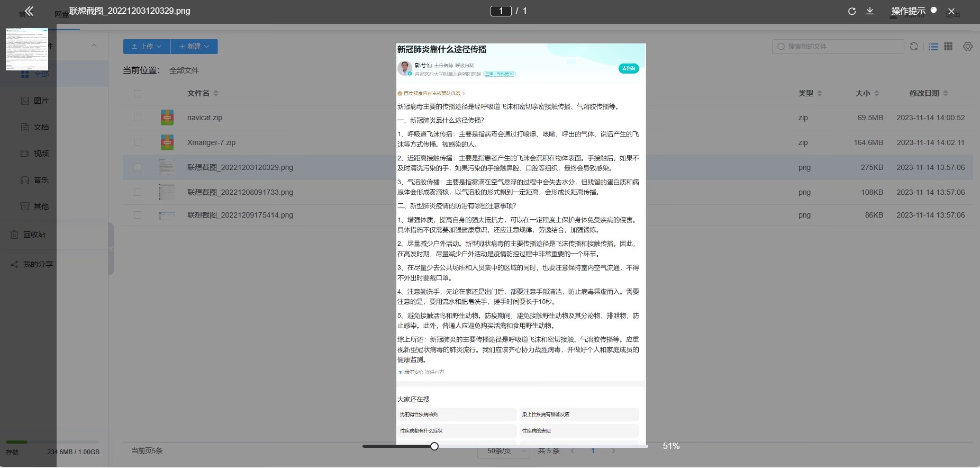Rotate the image with the refresh icon

click(x=852, y=11)
